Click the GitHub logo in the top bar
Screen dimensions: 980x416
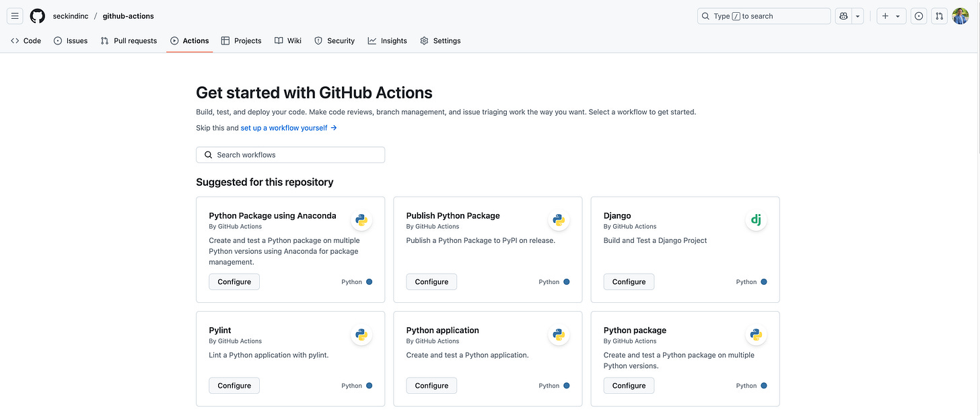pos(37,15)
